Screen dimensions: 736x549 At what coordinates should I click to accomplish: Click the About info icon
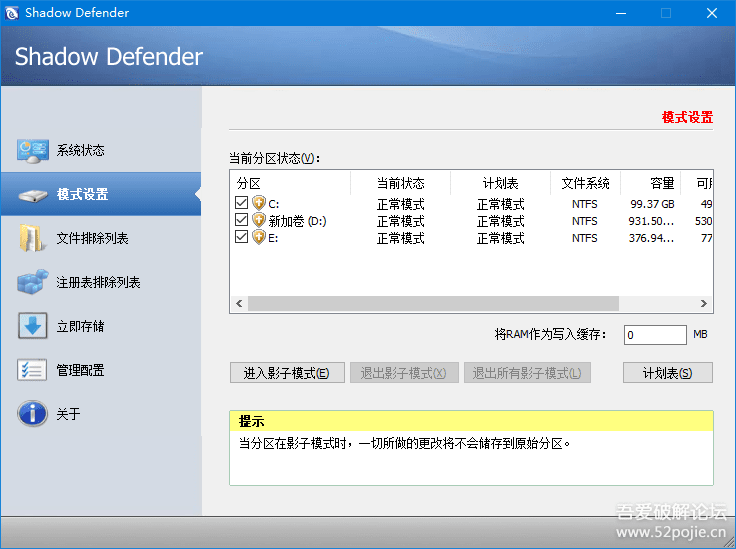(x=32, y=414)
